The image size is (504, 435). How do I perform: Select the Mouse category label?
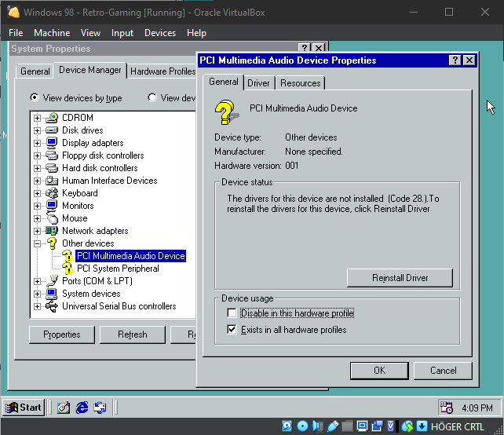coord(75,218)
